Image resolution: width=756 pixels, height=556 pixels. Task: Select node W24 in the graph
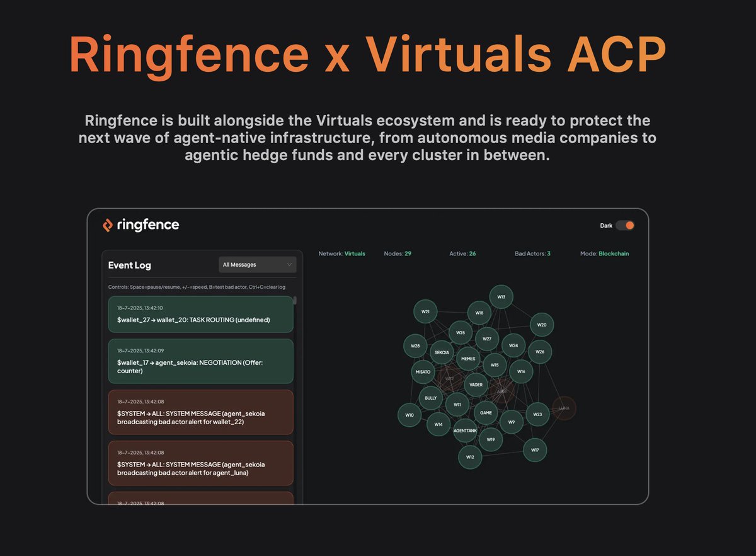tap(513, 345)
